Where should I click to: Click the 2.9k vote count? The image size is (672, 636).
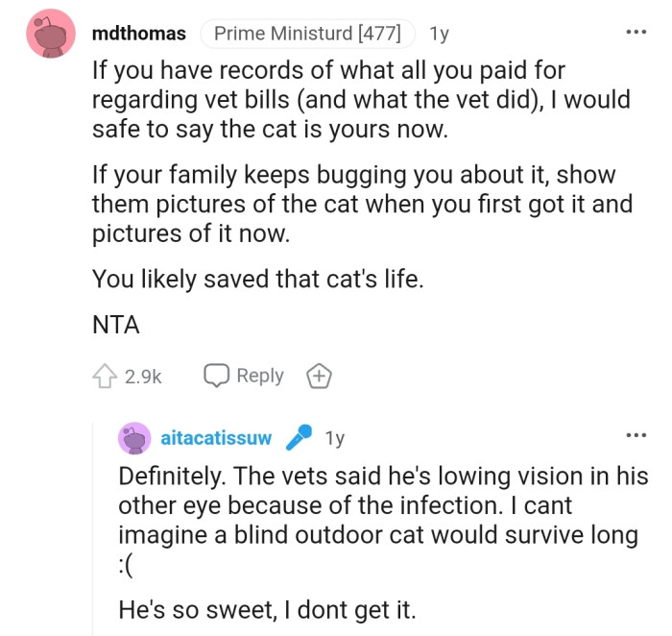tap(143, 377)
